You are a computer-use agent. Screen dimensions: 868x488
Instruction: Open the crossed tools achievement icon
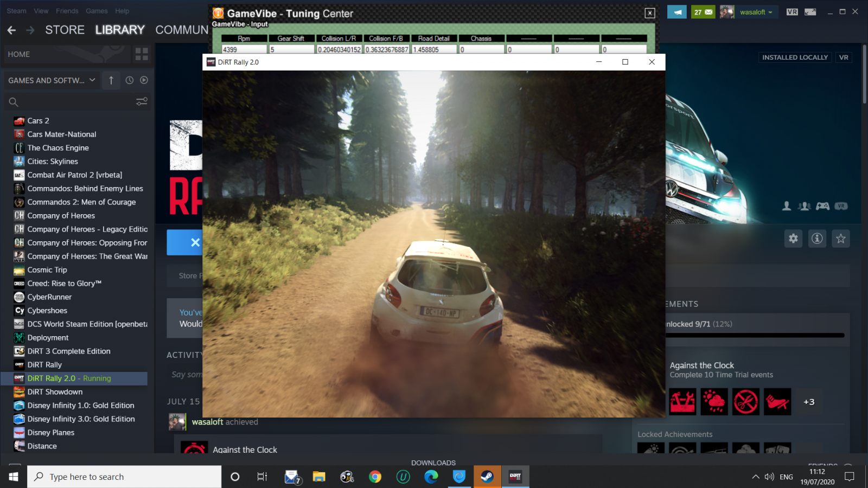pyautogui.click(x=745, y=402)
